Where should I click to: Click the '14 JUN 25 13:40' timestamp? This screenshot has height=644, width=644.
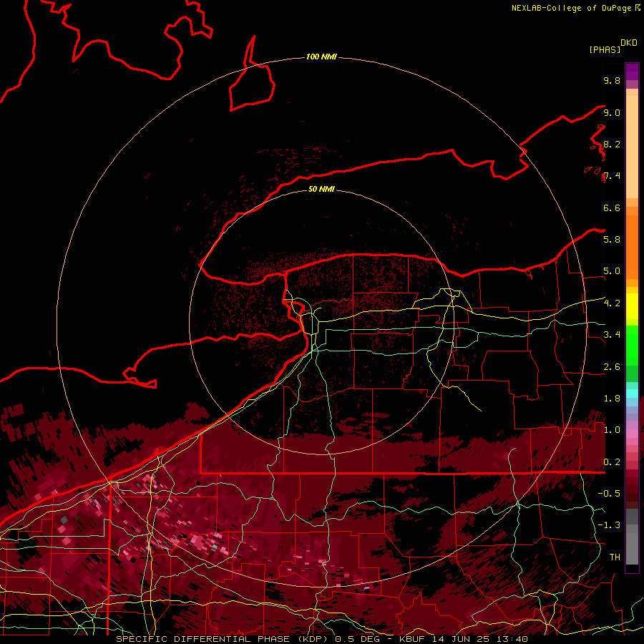(x=479, y=639)
